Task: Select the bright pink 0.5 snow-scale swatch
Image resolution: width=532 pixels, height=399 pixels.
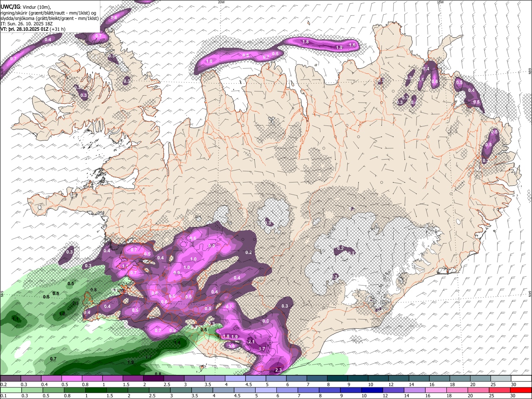Action: pyautogui.click(x=72, y=378)
